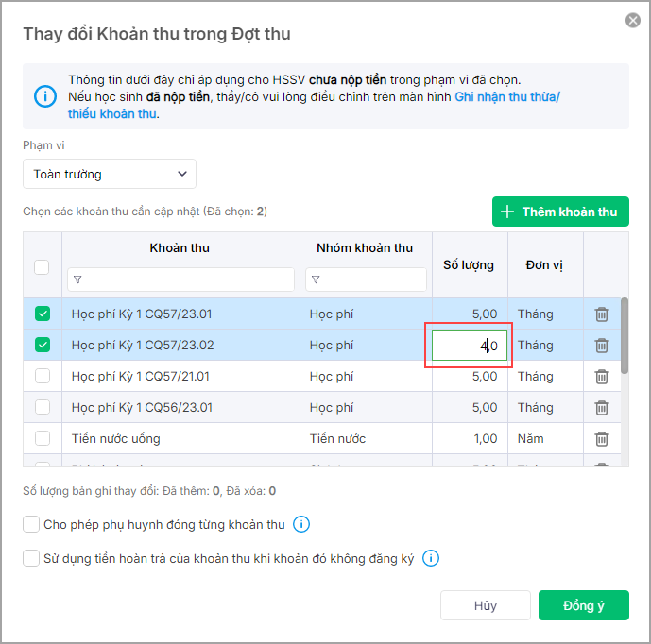Open the Ghi nhận thu thừa/thiếu khoản thu link
Screen dimensions: 651x644
tap(506, 96)
